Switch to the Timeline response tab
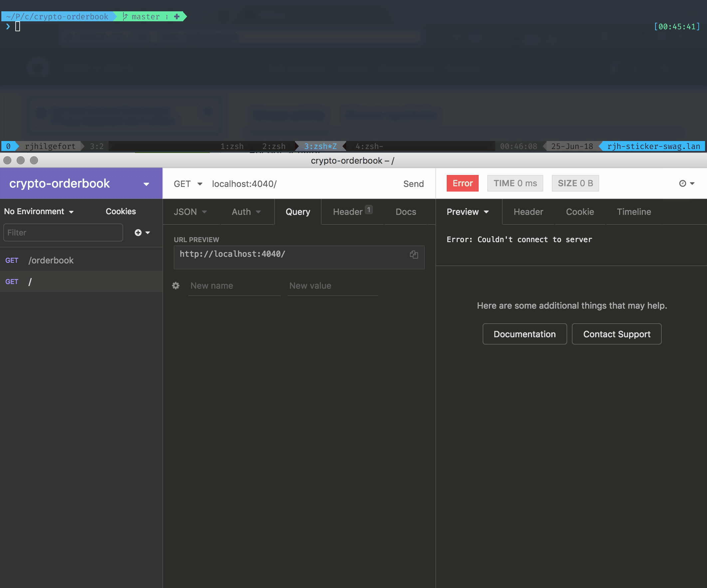Viewport: 707px width, 588px height. pyautogui.click(x=634, y=212)
